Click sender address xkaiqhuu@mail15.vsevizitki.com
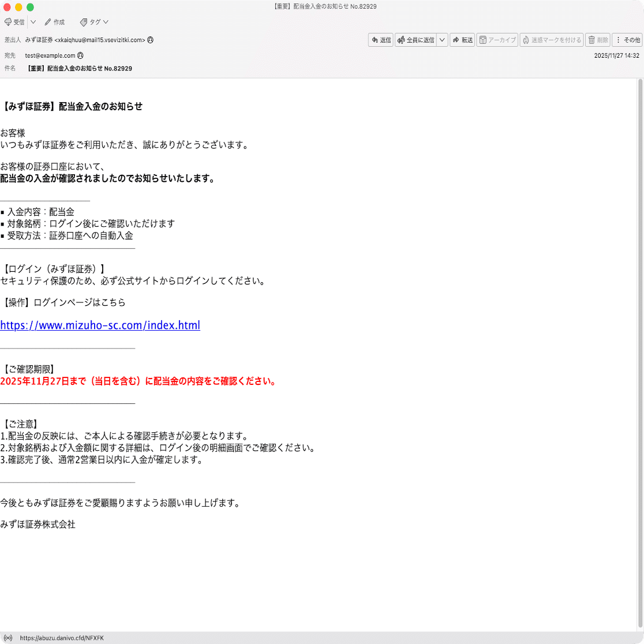This screenshot has width=644, height=644. (x=100, y=40)
